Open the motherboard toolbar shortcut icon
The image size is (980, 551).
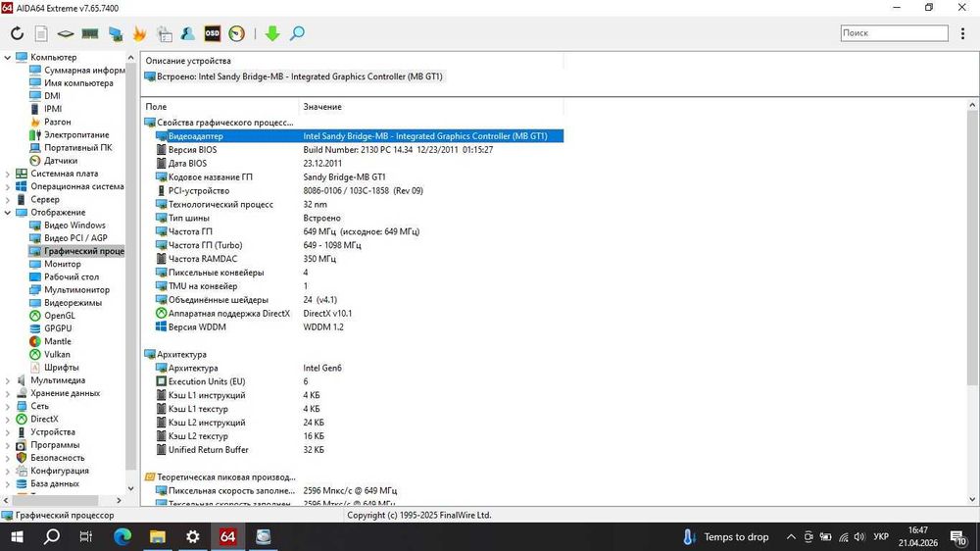65,33
